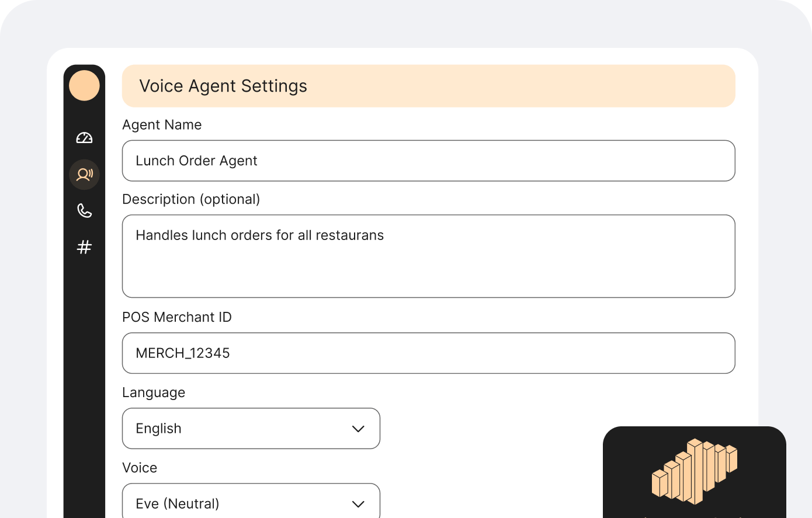Viewport: 812px width, 518px height.
Task: Select the POS Merchant ID field
Action: 429,353
